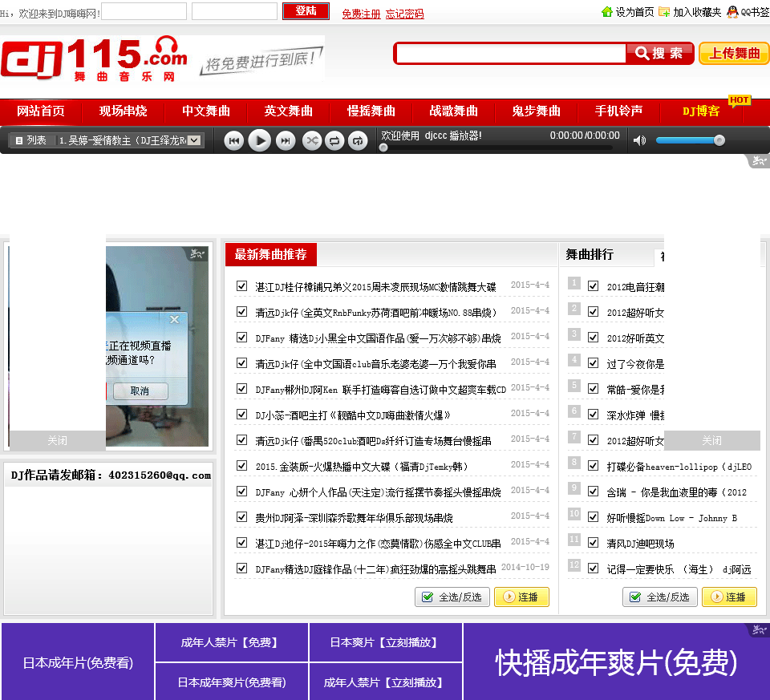Image resolution: width=770 pixels, height=700 pixels.
Task: Click the QQ书签 penguin icon
Action: tap(732, 12)
